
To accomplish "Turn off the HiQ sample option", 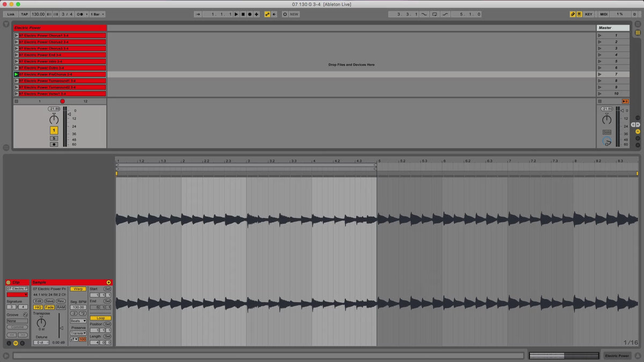I will 38,307.
